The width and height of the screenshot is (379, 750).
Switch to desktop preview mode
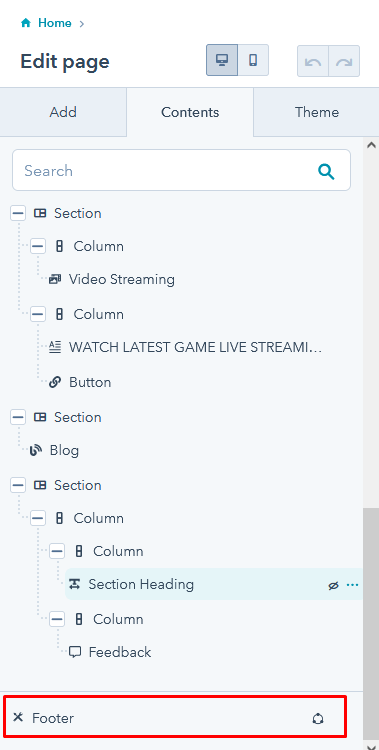tap(222, 60)
